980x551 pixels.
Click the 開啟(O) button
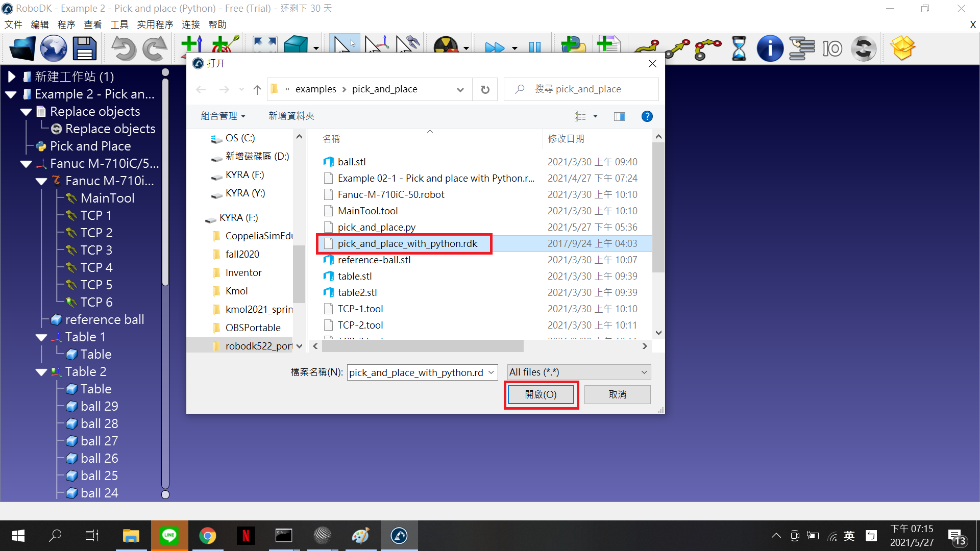pos(541,394)
